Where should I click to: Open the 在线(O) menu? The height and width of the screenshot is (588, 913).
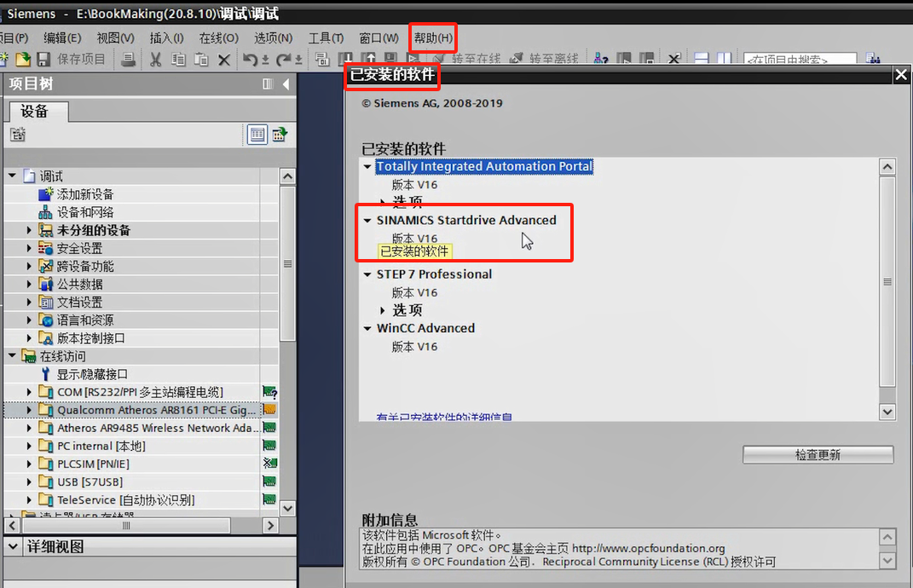218,37
